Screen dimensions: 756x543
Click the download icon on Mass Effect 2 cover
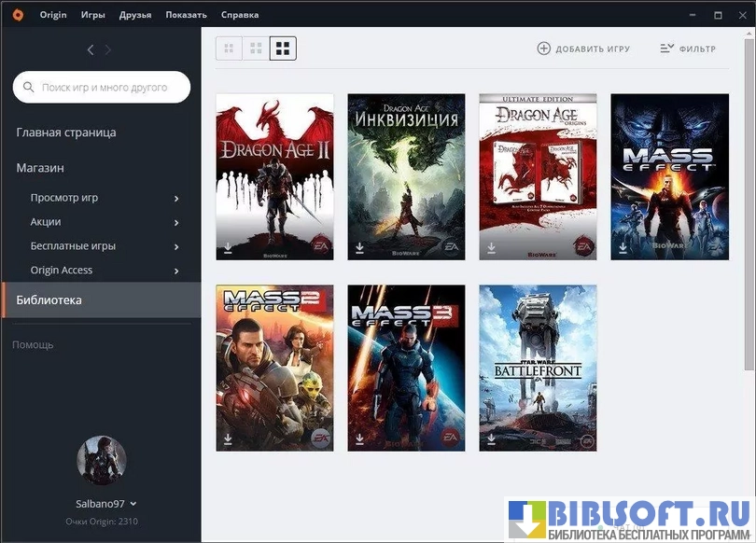point(229,439)
